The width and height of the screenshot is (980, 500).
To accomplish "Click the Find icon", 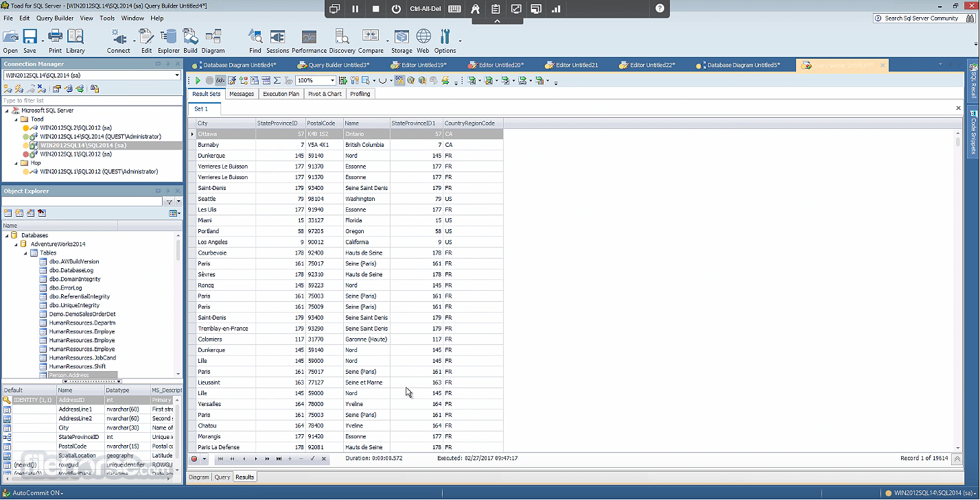I will [x=255, y=40].
